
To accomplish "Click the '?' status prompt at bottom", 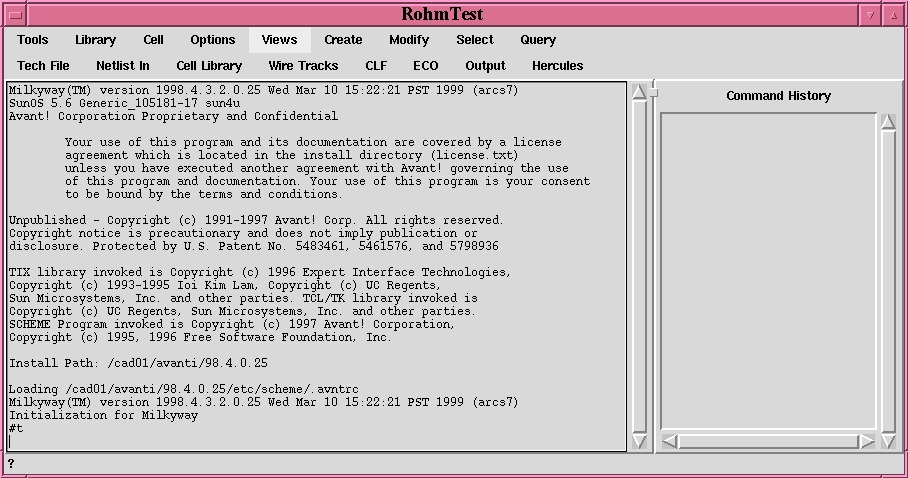I will point(11,463).
